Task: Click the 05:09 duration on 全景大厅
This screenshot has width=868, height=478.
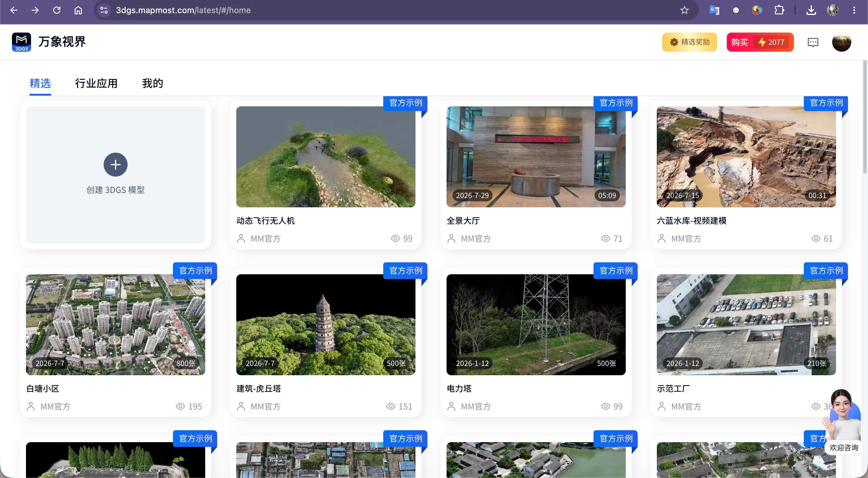Action: coord(607,195)
